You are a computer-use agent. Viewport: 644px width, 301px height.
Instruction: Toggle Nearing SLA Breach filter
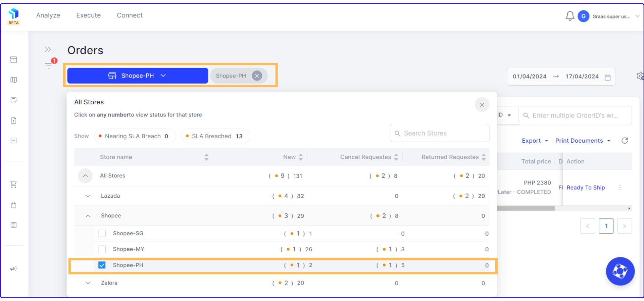tap(135, 136)
